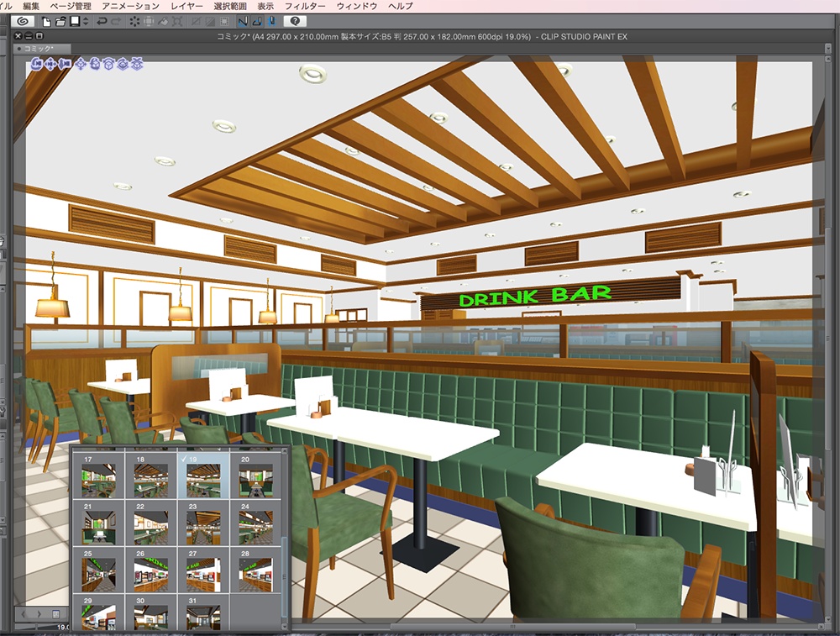
Task: Click the camera rotate 3D manipulator icon
Action: (37, 65)
